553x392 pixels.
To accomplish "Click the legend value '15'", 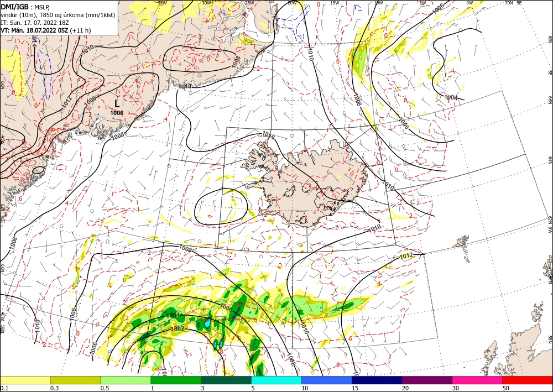I will (355, 388).
